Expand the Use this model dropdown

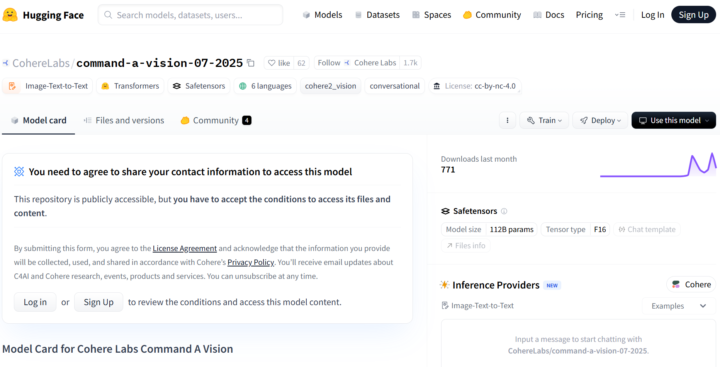(x=674, y=120)
